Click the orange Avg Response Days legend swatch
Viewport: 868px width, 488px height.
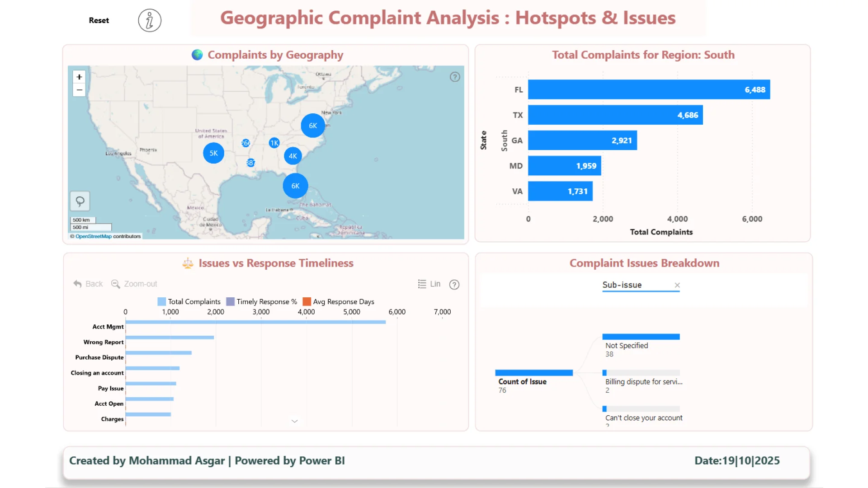[x=307, y=301]
